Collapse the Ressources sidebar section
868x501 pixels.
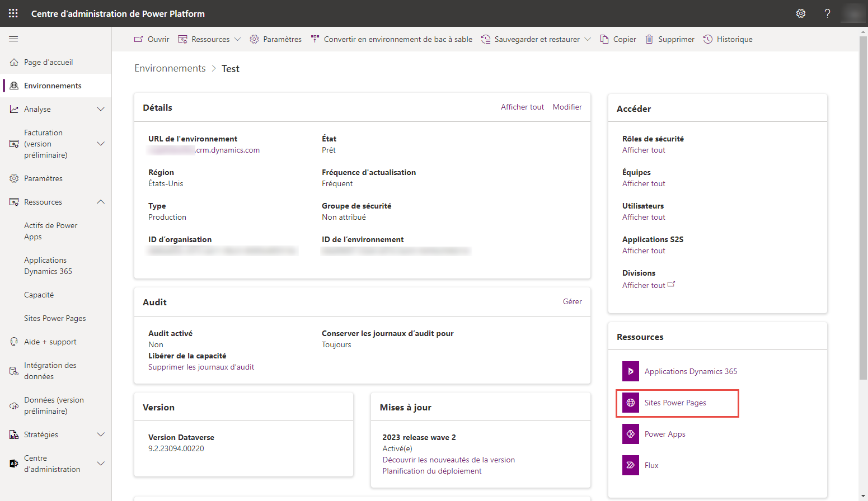[101, 202]
